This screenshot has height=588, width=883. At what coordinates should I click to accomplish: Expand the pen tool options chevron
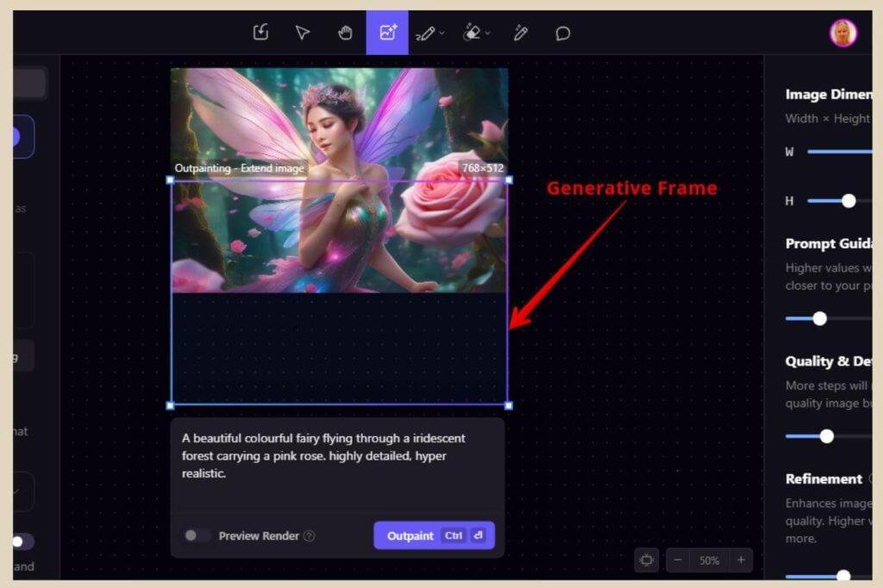point(442,34)
